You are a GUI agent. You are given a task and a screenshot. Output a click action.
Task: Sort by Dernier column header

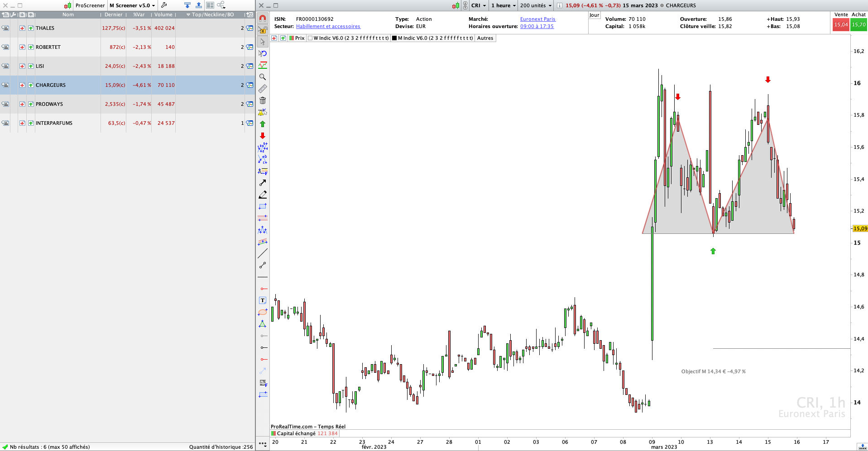pyautogui.click(x=114, y=14)
